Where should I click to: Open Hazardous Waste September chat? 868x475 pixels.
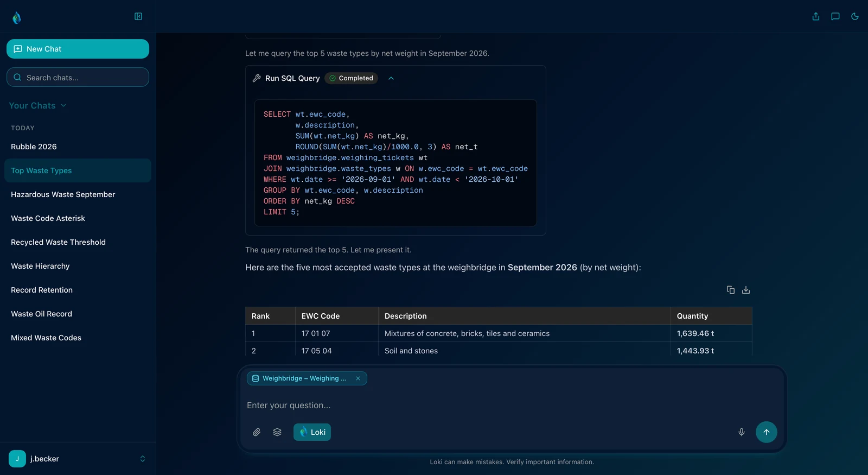coord(78,194)
